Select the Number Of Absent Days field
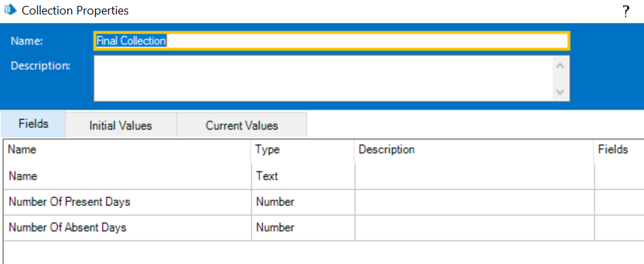This screenshot has width=644, height=264. (x=127, y=228)
